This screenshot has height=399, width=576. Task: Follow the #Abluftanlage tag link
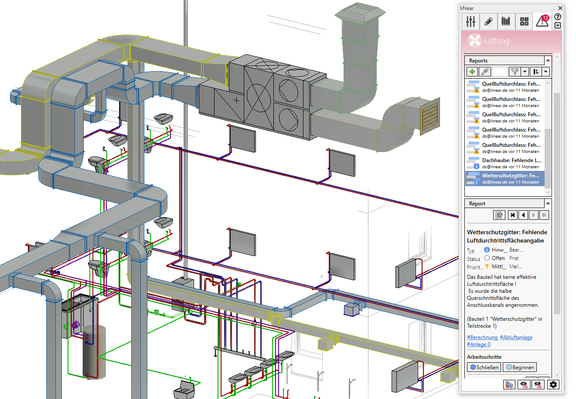click(x=516, y=337)
